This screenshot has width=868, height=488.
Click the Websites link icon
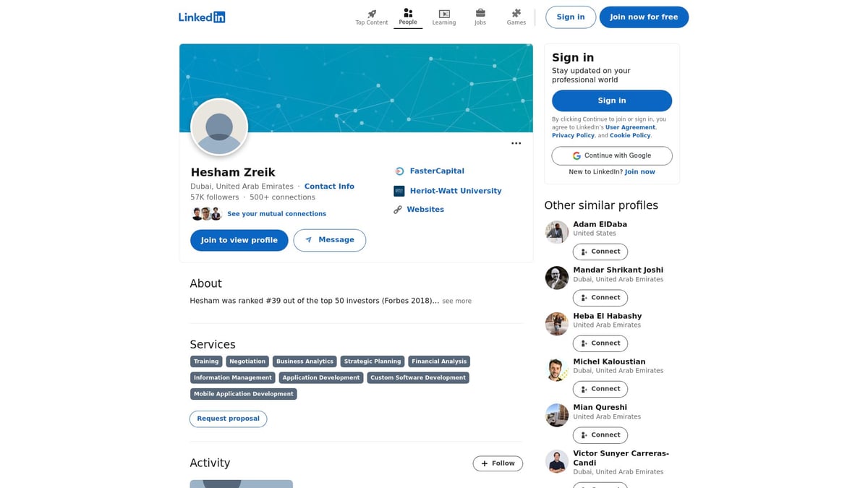point(398,209)
